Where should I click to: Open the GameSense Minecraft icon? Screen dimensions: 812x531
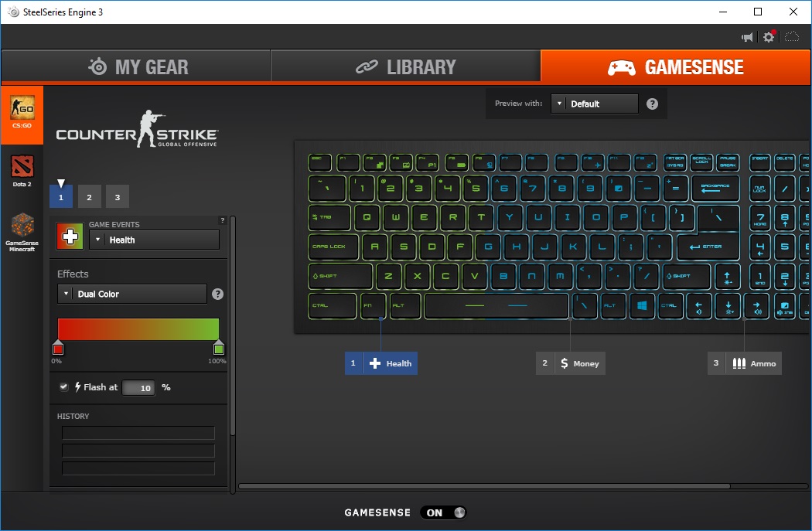pyautogui.click(x=22, y=232)
